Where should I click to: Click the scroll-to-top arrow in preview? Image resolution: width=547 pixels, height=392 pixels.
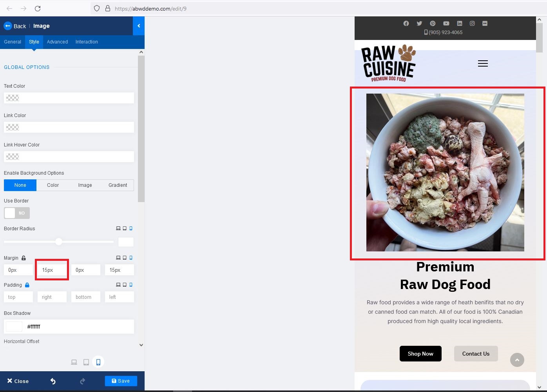[x=517, y=360]
